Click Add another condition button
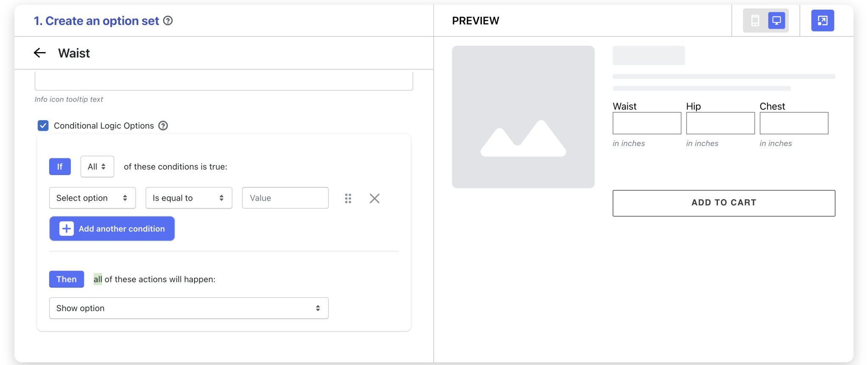 112,229
